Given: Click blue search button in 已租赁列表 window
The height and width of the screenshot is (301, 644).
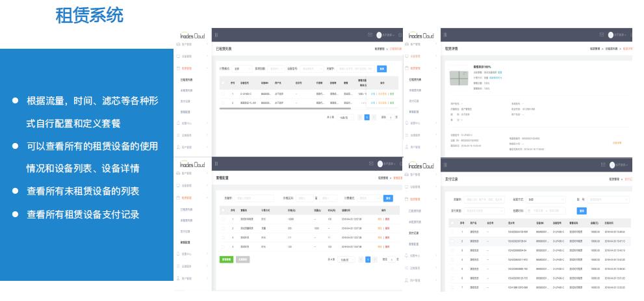Looking at the screenshot, I should coord(382,69).
